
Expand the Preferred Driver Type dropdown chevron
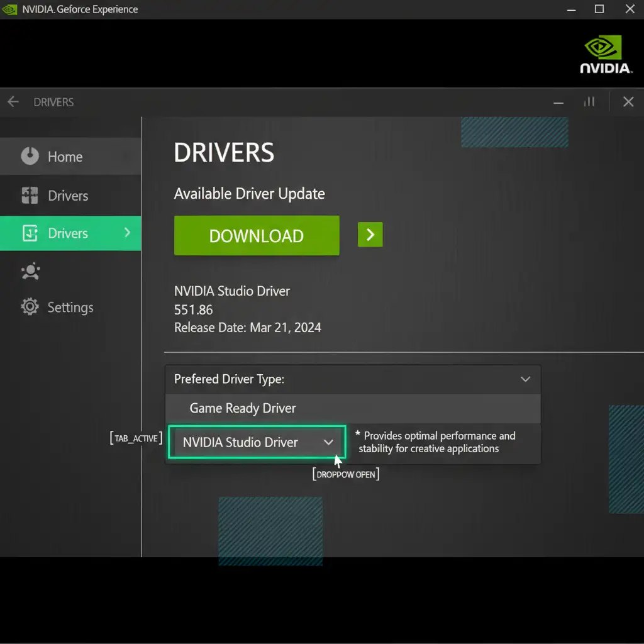[x=526, y=379]
